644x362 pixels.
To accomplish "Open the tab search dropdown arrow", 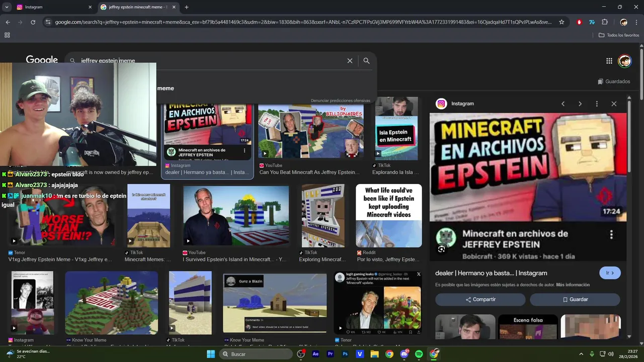I will 7,7.
